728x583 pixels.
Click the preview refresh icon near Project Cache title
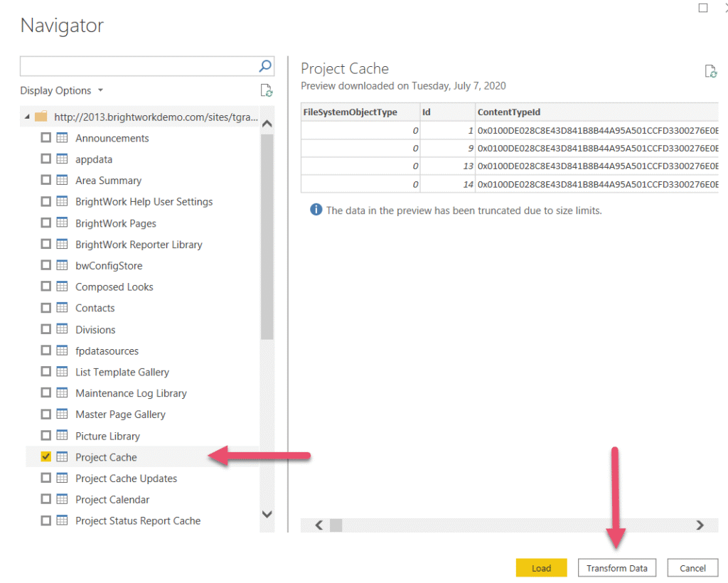pos(710,71)
